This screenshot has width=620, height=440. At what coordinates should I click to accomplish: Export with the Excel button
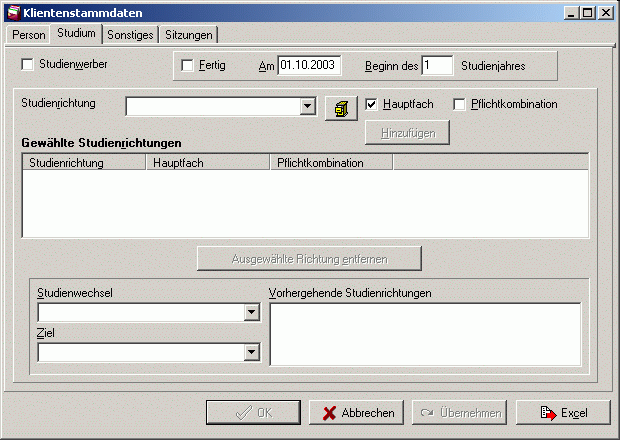point(563,413)
